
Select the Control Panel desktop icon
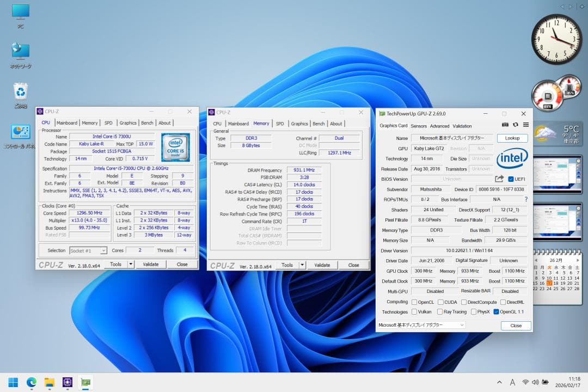21,136
